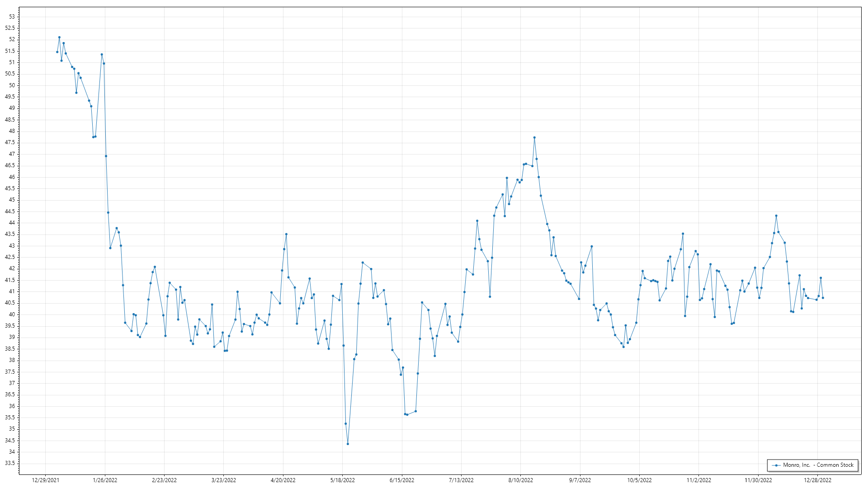868x488 pixels.
Task: Click the first data point of the series
Action: click(x=57, y=52)
